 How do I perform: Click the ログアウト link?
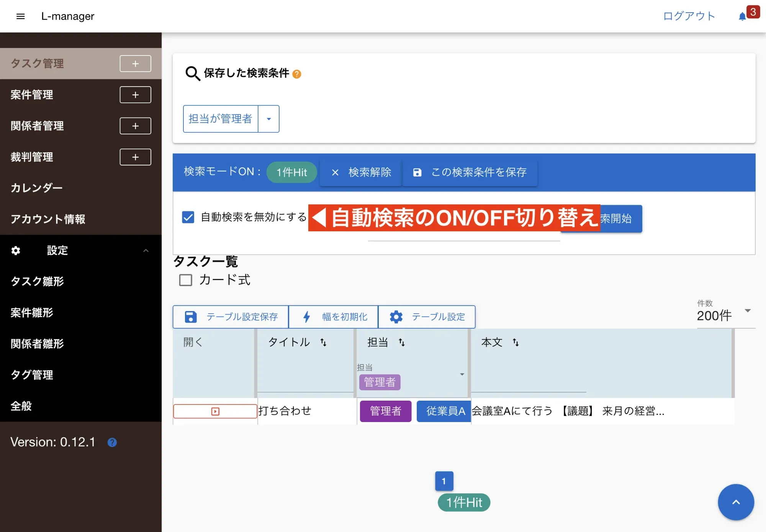tap(689, 16)
